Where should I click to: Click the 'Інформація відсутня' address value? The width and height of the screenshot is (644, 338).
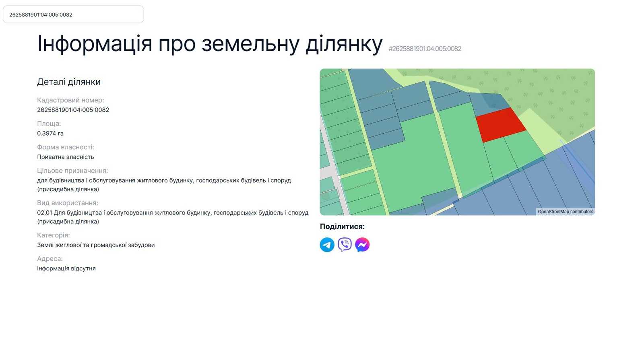(x=66, y=268)
